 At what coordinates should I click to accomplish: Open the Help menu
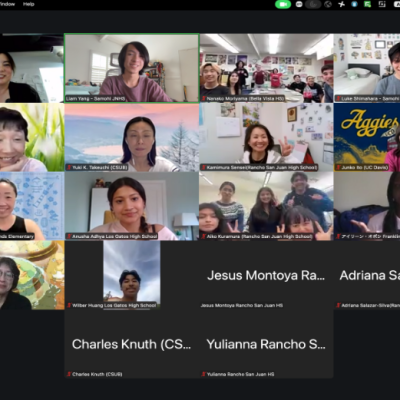pyautogui.click(x=29, y=4)
